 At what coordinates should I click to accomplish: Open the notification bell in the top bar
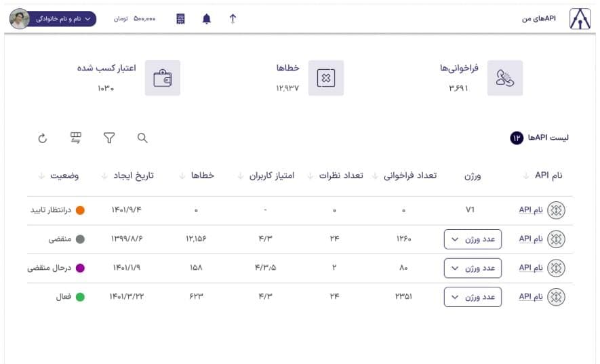[x=207, y=19]
